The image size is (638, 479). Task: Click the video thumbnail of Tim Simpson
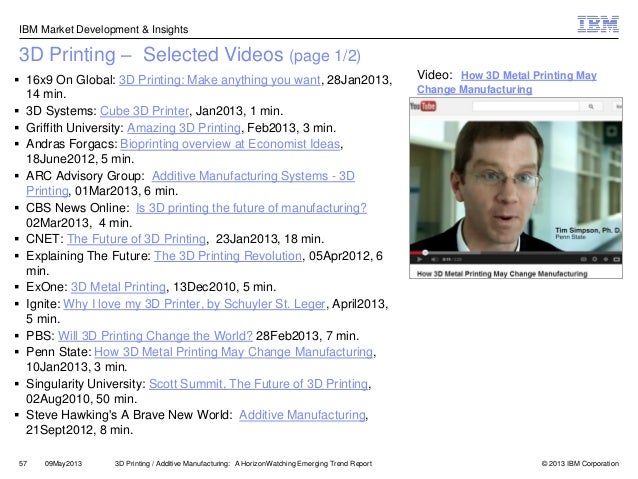tap(516, 186)
